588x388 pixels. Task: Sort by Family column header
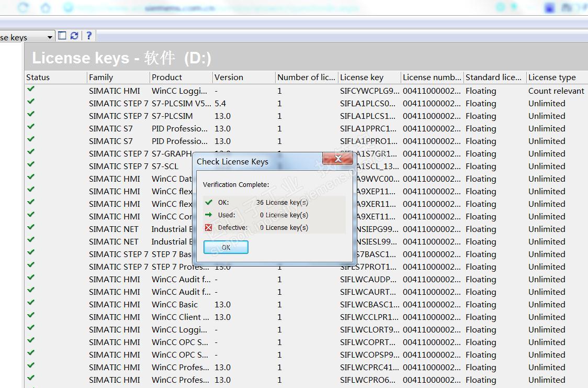pos(119,77)
